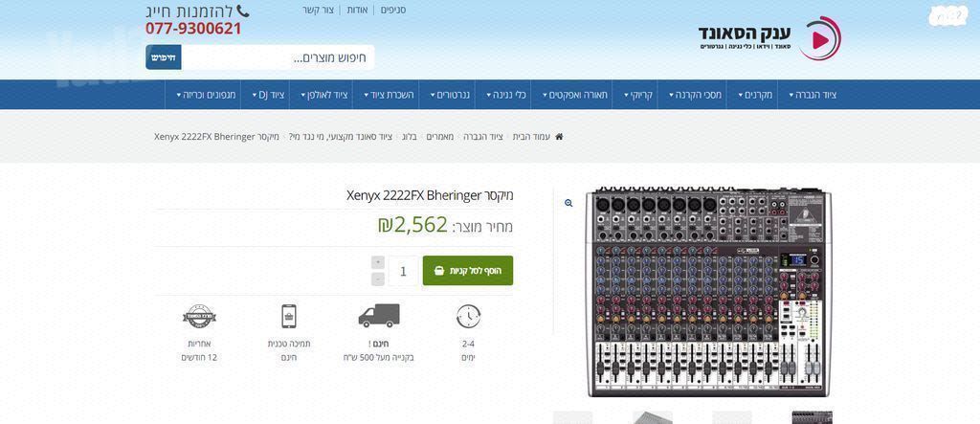Open the כלי נגינה dropdown menu
Screen dimensions: 980x424
(x=505, y=95)
